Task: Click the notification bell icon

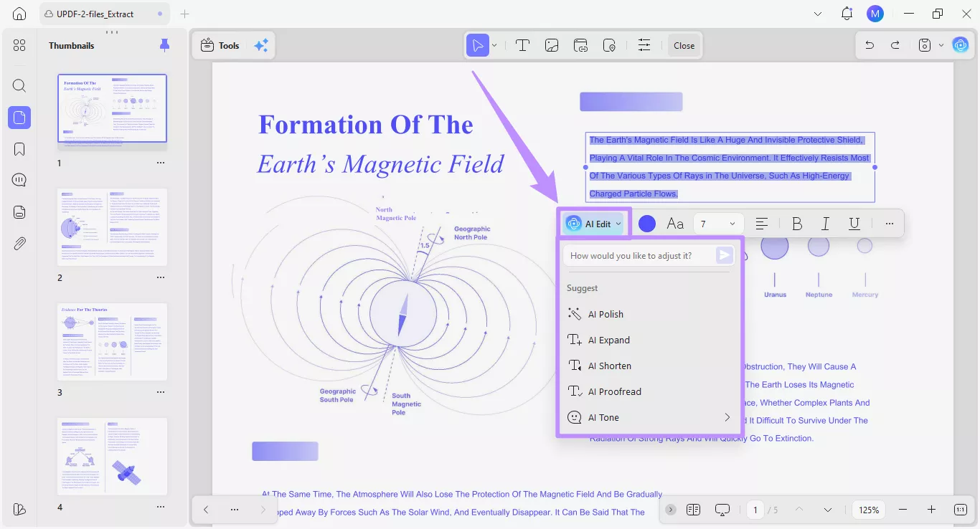Action: click(x=847, y=14)
